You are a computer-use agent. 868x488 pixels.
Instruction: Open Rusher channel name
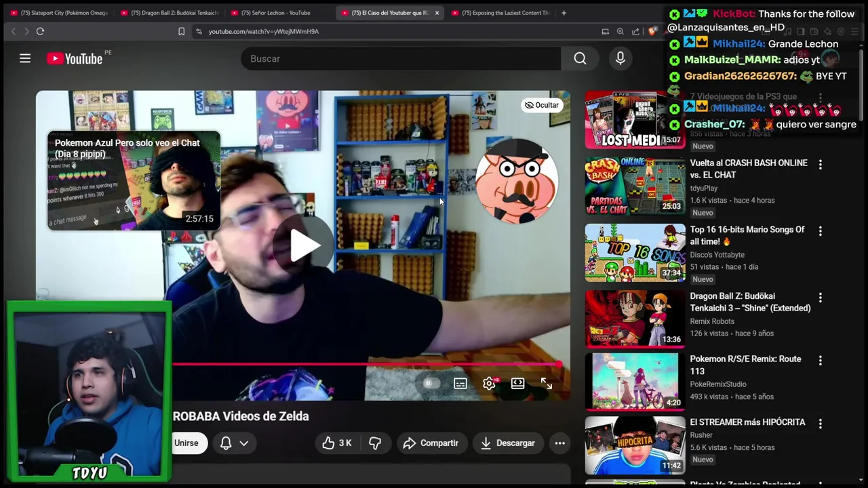tap(701, 435)
